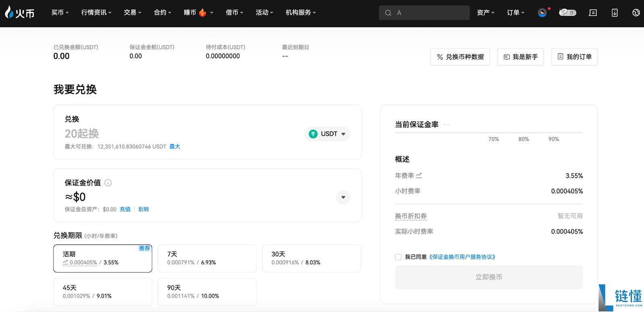
Task: Expand the 资产 dropdown
Action: [485, 12]
